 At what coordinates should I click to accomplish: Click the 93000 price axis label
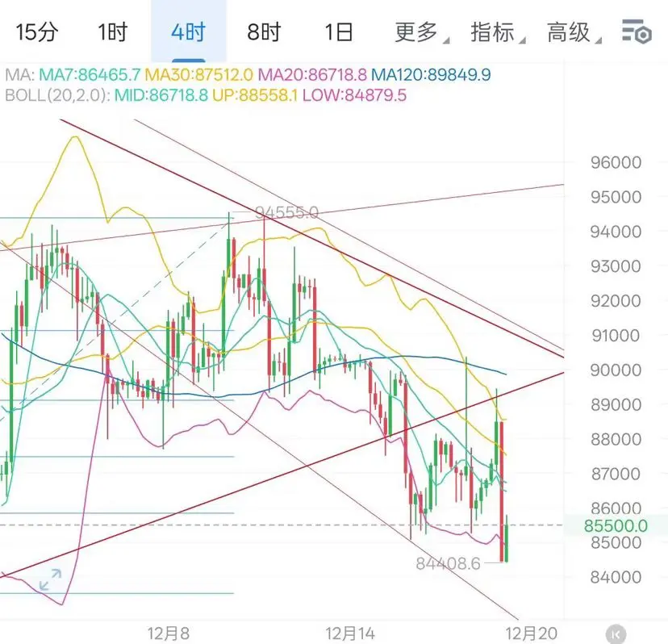(x=616, y=266)
